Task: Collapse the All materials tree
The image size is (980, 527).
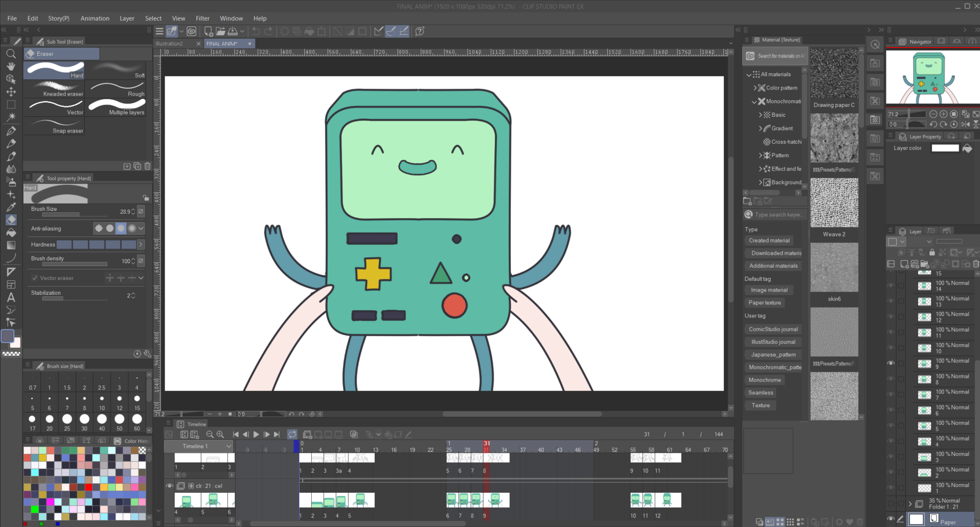Action: (749, 75)
